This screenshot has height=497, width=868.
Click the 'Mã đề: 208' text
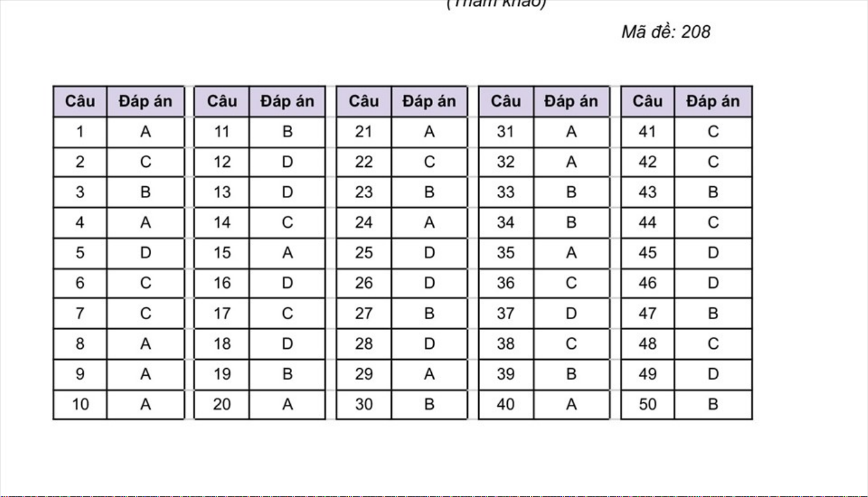[x=666, y=31]
